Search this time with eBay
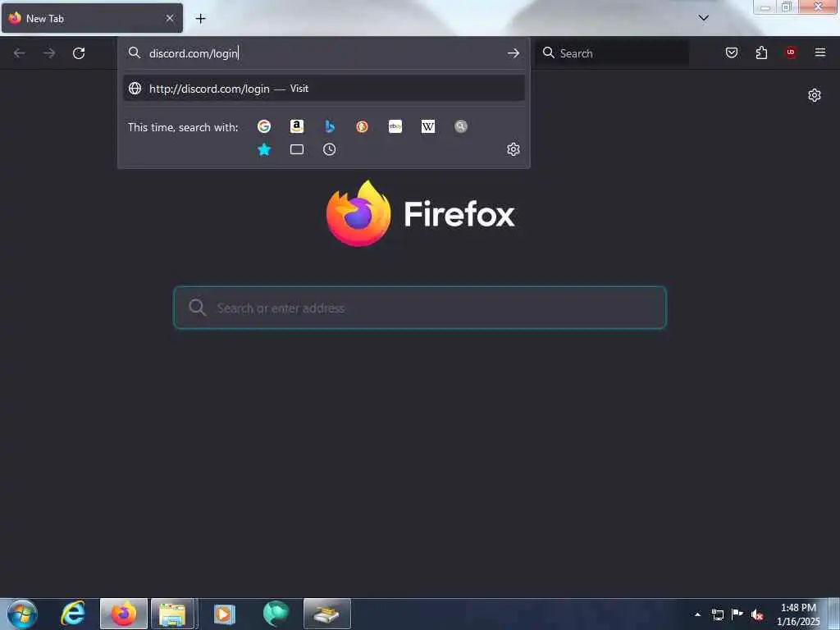 [x=395, y=126]
